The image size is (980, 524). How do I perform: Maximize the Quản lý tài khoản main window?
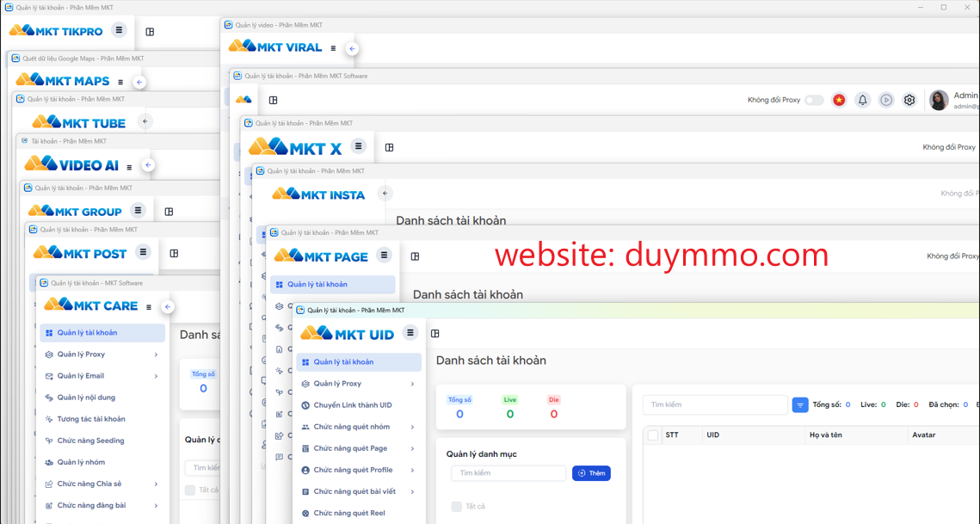944,8
